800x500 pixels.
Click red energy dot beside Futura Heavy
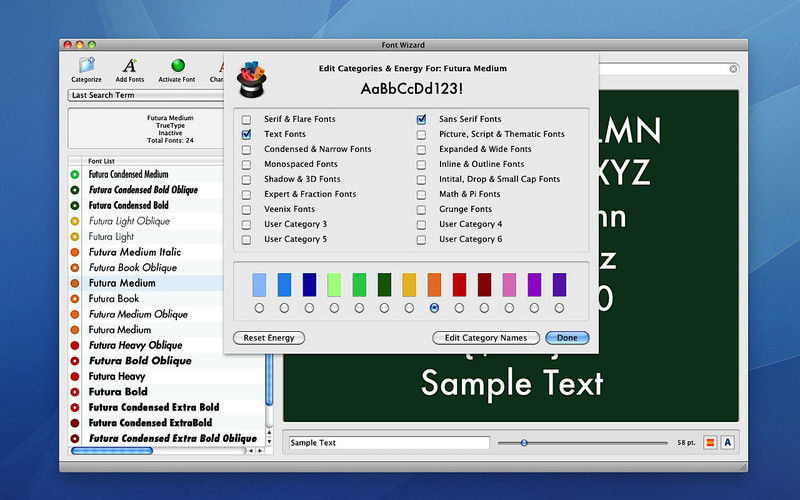coord(75,377)
